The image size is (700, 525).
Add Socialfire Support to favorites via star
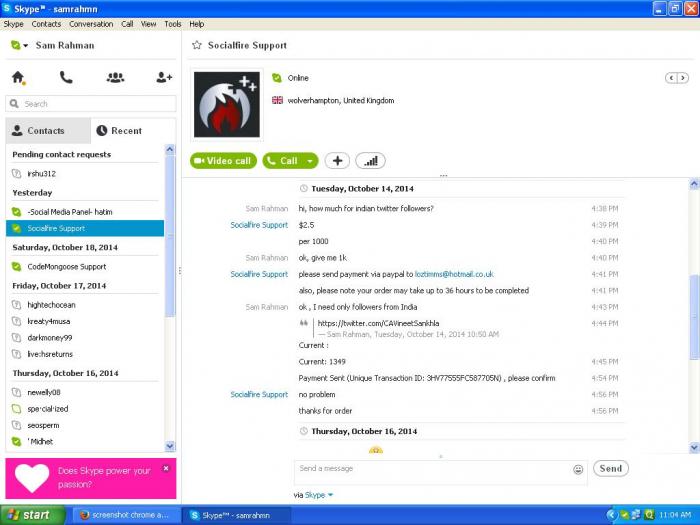point(196,45)
